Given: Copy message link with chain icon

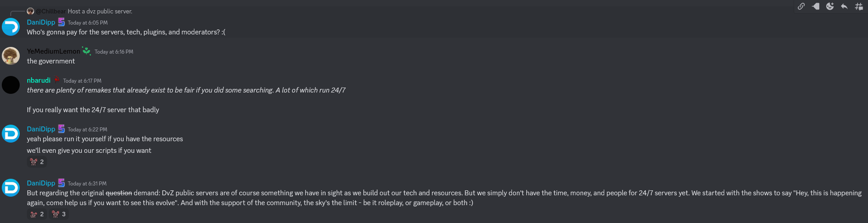Looking at the screenshot, I should tap(801, 6).
